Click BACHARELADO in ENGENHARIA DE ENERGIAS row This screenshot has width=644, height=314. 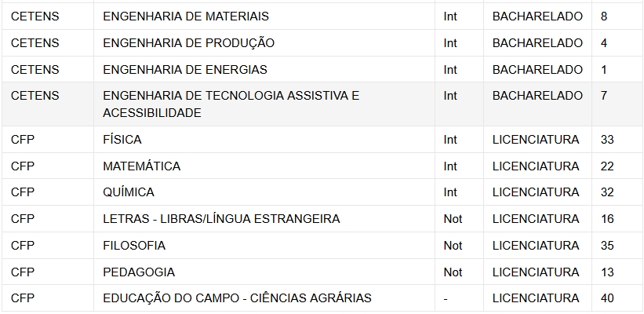(x=537, y=69)
